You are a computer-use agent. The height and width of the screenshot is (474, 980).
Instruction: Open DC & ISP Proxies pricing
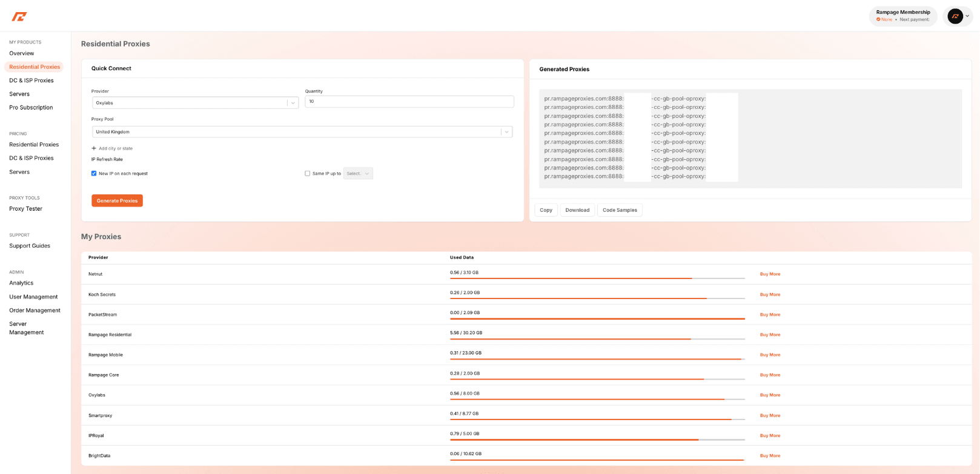coord(31,158)
